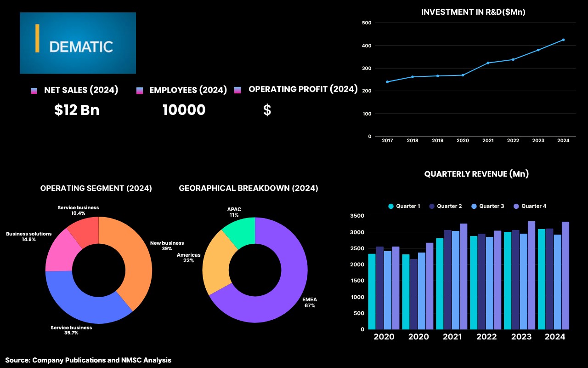Click the Quarter 3 legend text

click(492, 207)
